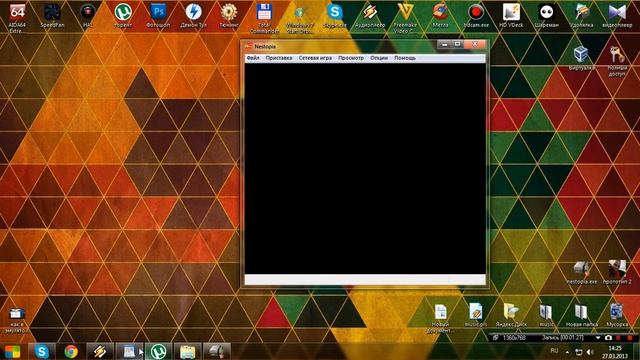Screen dimensions: 640x360
Task: Select the Skype desktop shortcut
Action: coord(335,16)
